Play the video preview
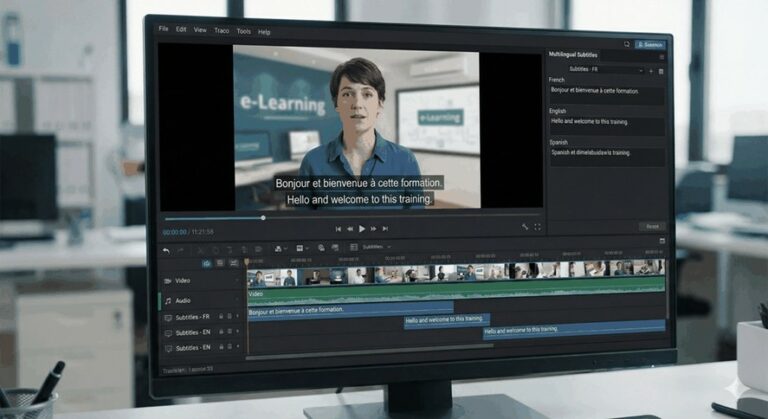Image resolution: width=768 pixels, height=419 pixels. 362,228
